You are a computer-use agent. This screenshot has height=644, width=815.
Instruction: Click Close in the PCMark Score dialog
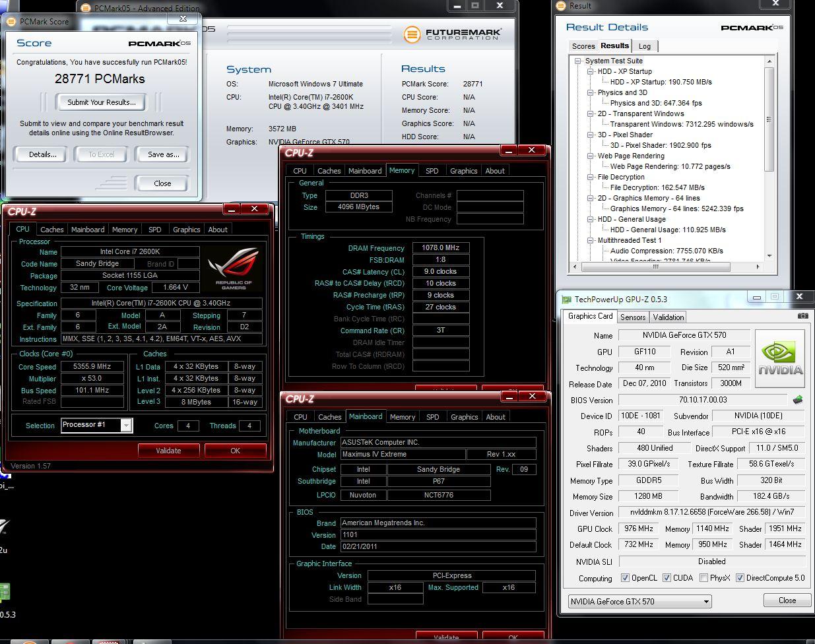point(162,183)
